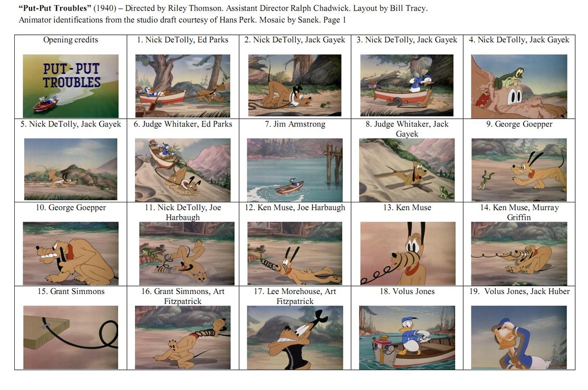Select scene 4 frog on Pluto's head

pyautogui.click(x=519, y=86)
